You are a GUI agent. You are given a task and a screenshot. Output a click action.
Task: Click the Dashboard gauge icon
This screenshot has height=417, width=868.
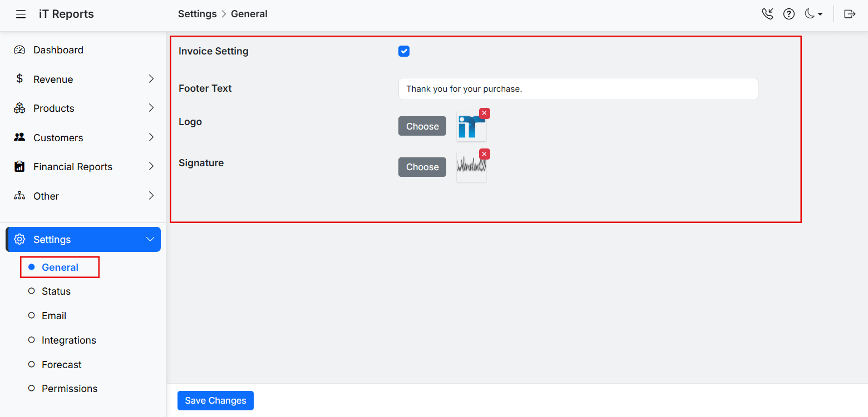[19, 50]
